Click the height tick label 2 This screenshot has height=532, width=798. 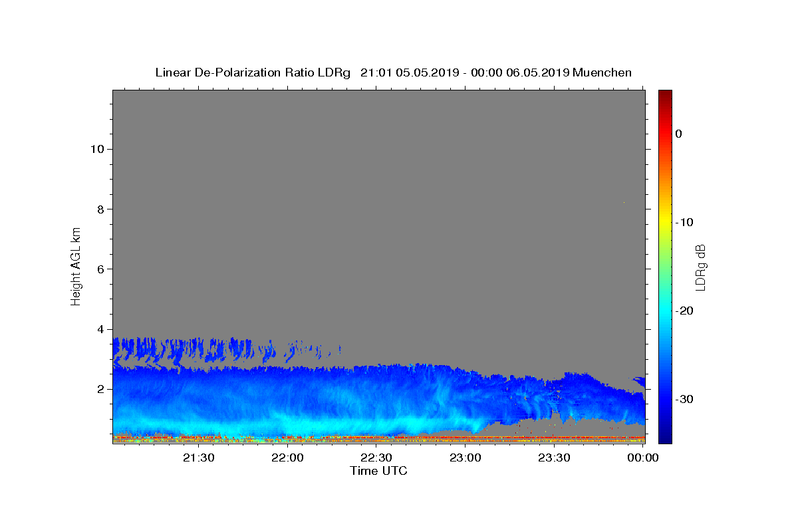point(99,389)
